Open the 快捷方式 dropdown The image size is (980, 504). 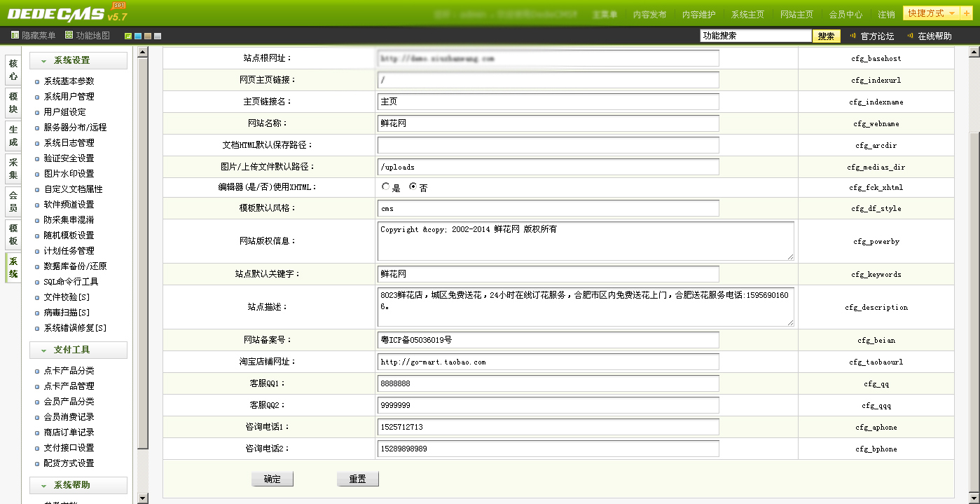(931, 13)
